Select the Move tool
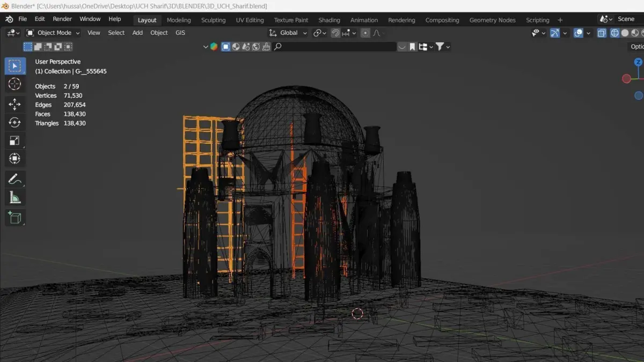The image size is (644, 362). pyautogui.click(x=14, y=104)
